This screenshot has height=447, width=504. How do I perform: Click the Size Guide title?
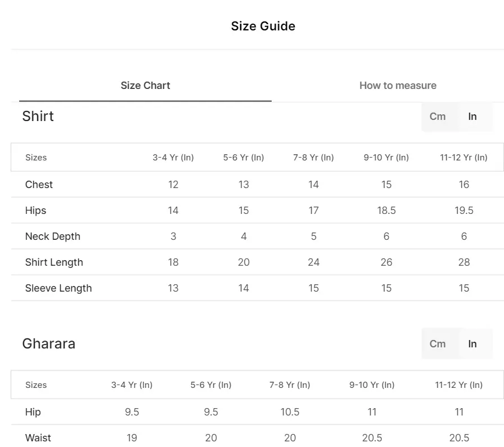coord(263,26)
